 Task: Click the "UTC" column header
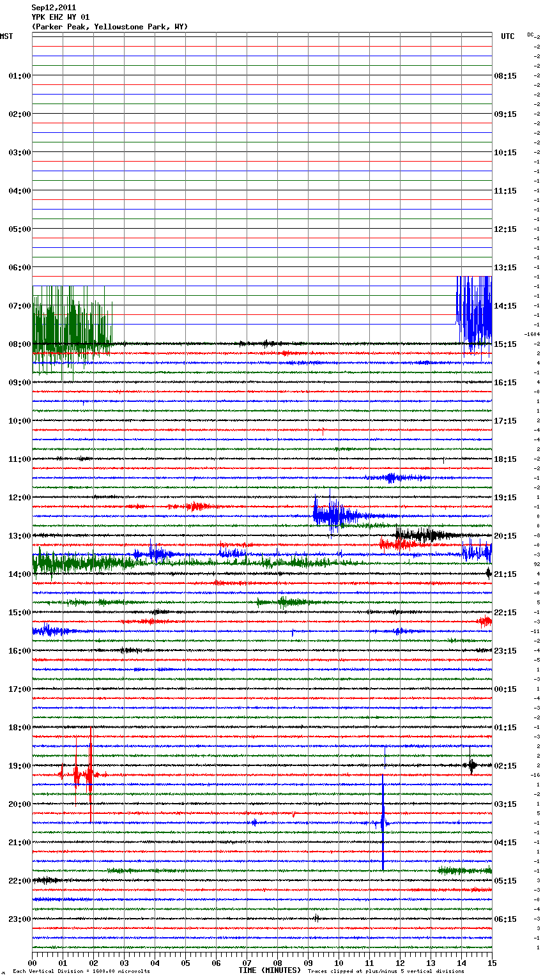tap(508, 36)
